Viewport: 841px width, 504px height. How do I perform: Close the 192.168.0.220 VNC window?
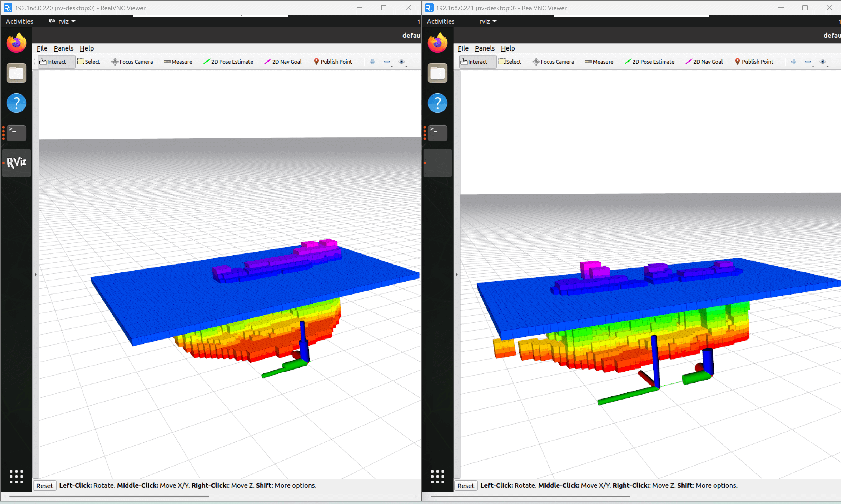[x=408, y=8]
